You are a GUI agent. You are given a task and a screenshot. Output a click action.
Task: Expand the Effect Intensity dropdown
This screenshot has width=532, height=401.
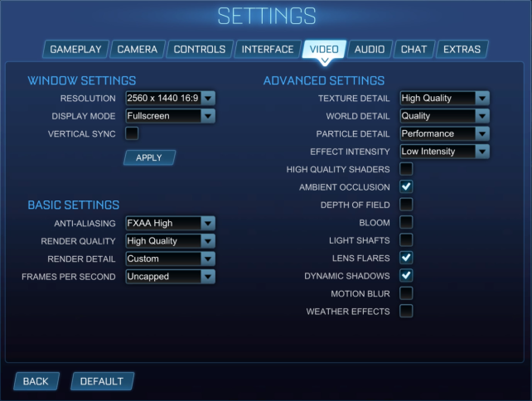[444, 152]
